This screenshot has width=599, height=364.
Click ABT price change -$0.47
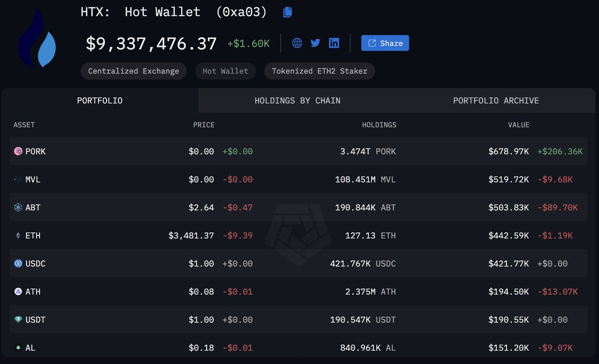[x=238, y=207]
